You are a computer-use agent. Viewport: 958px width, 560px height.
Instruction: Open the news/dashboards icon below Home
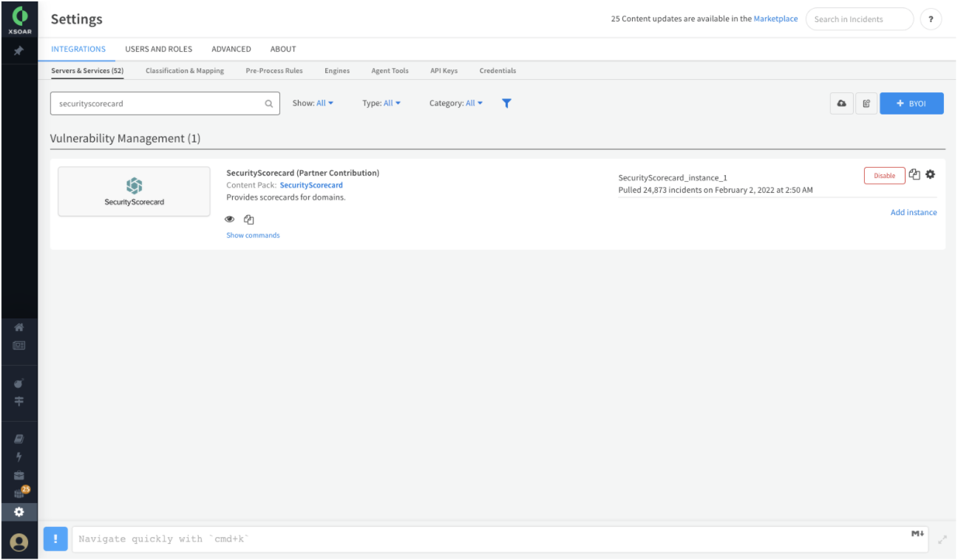click(19, 345)
